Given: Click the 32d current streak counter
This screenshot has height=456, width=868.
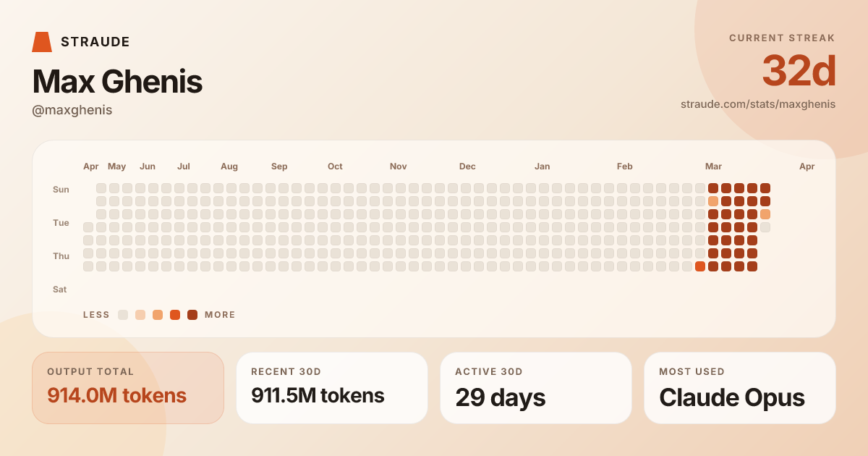Looking at the screenshot, I should 799,72.
